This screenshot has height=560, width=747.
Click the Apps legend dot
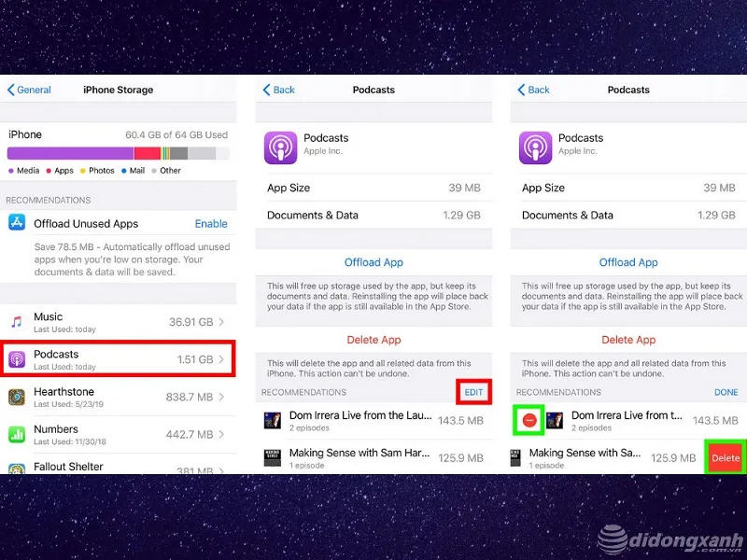pyautogui.click(x=49, y=171)
